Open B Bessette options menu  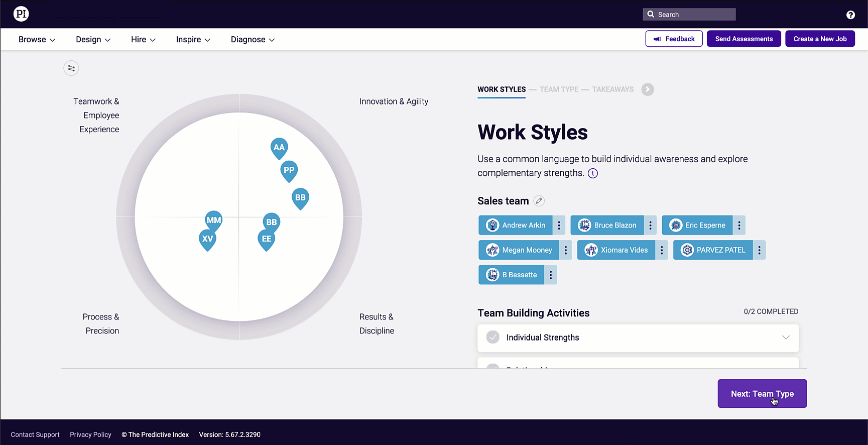tap(551, 275)
